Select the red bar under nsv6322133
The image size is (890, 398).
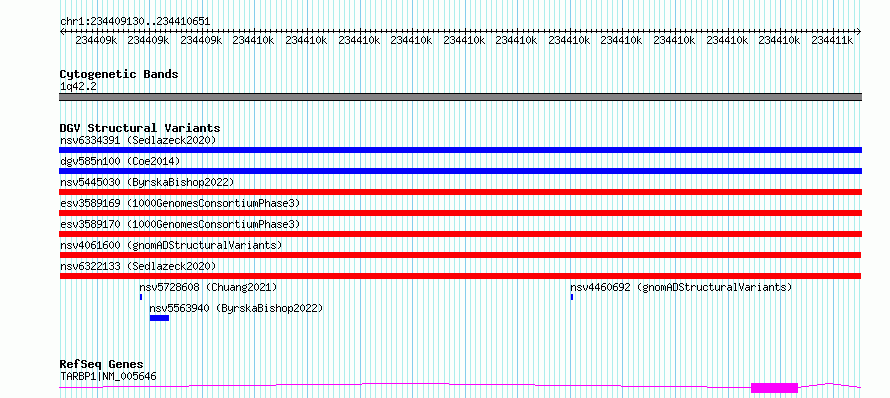(x=460, y=276)
